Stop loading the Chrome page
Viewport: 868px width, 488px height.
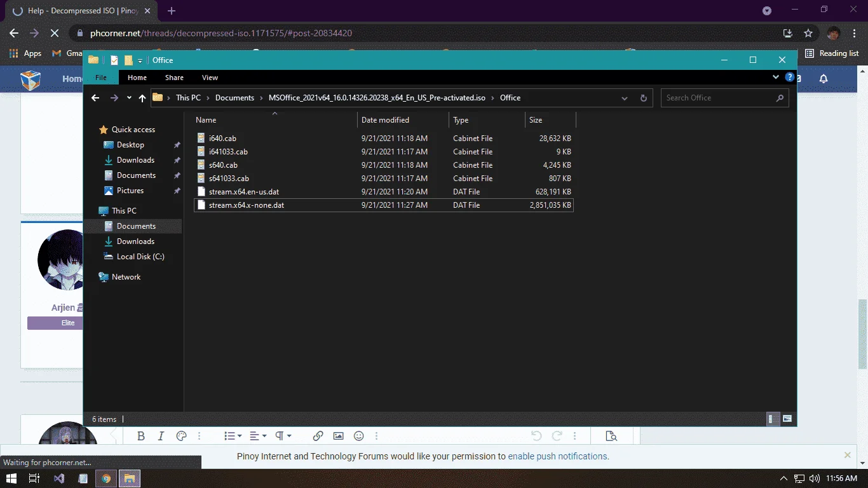click(x=55, y=33)
